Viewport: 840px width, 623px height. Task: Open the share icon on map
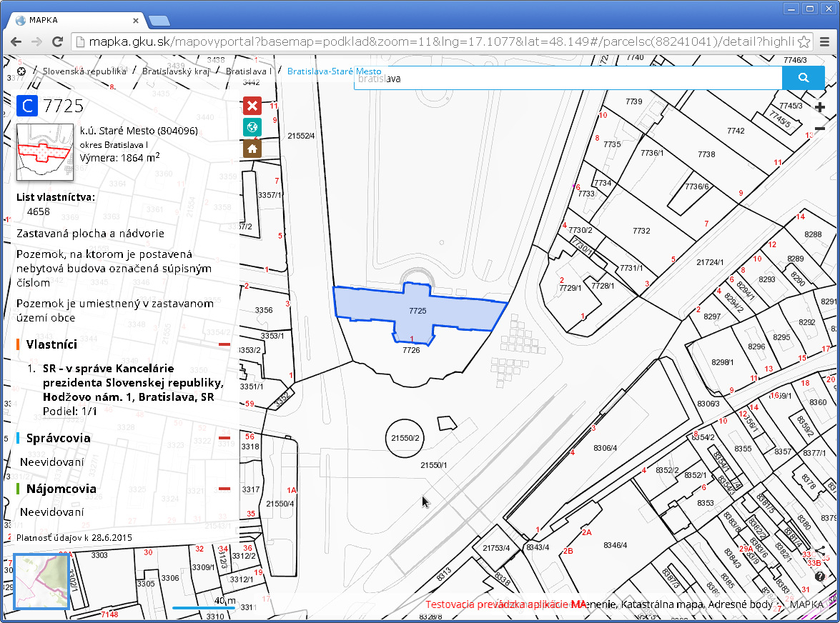(819, 552)
